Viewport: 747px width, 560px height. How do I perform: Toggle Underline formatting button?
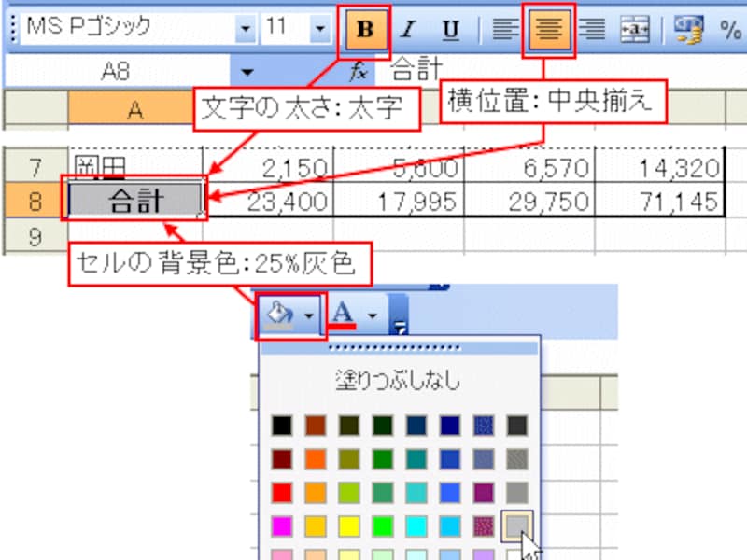pos(450,30)
